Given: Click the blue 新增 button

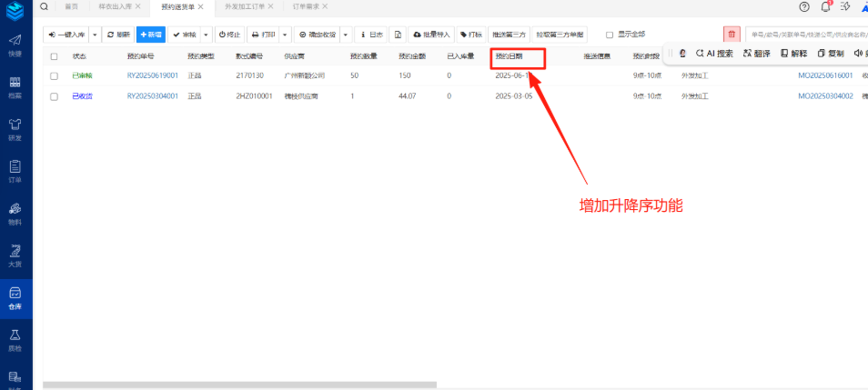Looking at the screenshot, I should (x=150, y=35).
